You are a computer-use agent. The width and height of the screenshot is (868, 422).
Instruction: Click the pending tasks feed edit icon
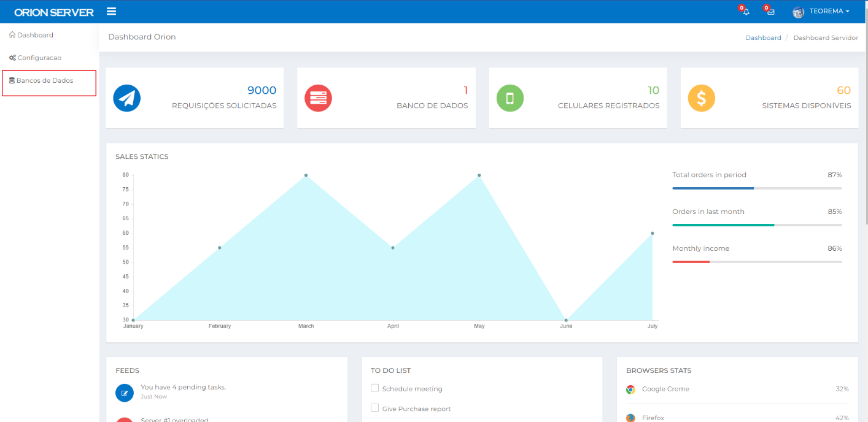coord(125,393)
